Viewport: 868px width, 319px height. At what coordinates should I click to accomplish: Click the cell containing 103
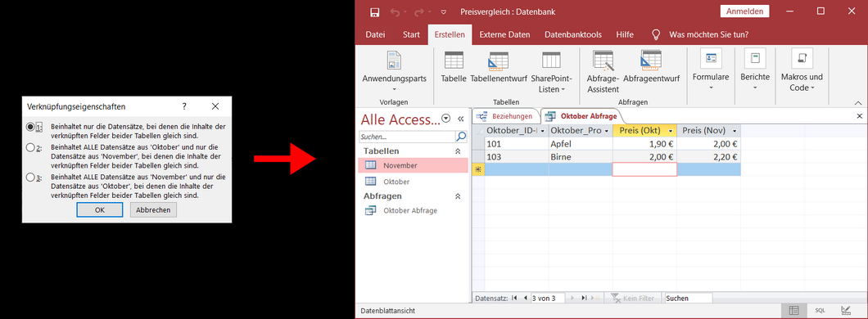[x=517, y=157]
